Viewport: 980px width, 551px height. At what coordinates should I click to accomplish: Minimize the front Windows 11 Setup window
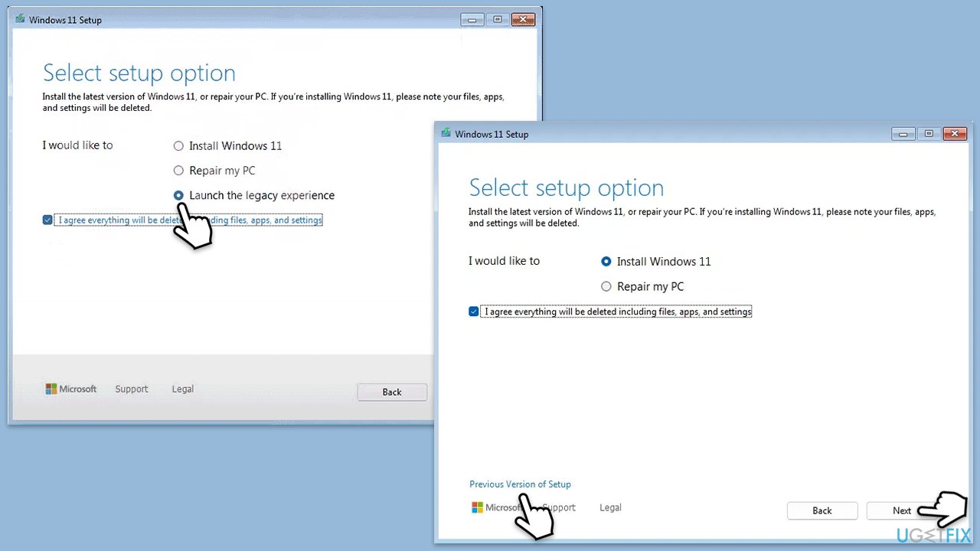coord(904,133)
